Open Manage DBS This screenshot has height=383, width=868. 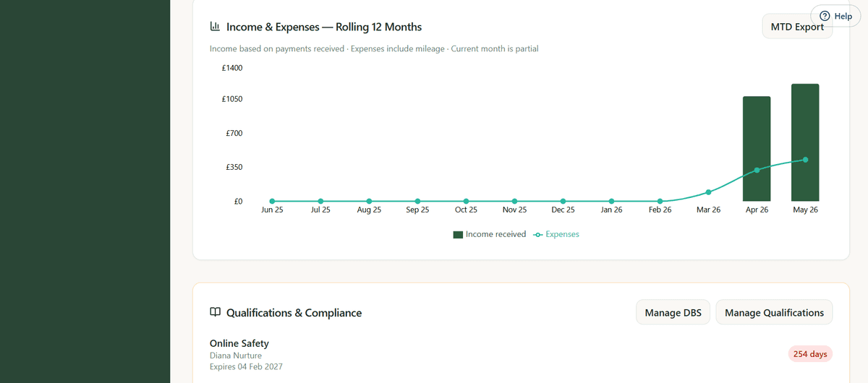pos(673,313)
